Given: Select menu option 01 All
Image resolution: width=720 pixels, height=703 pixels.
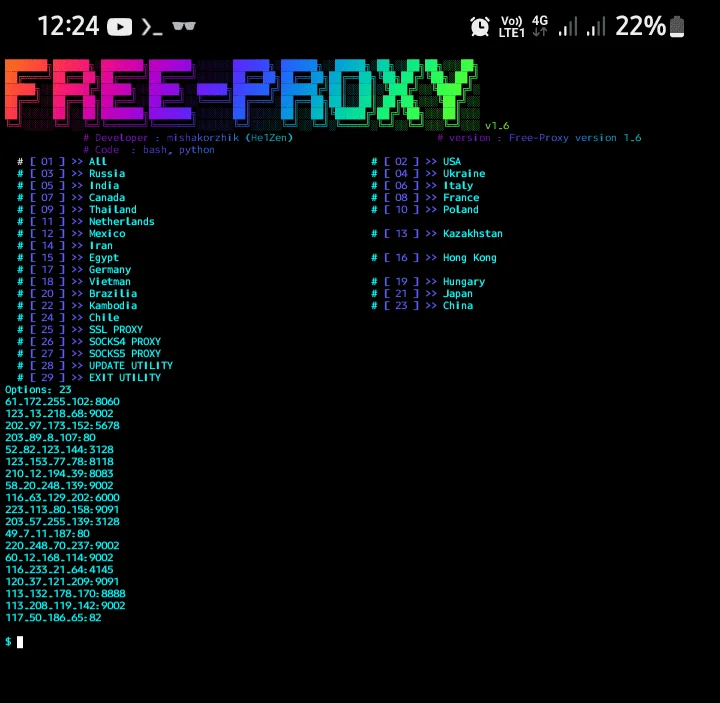Looking at the screenshot, I should tap(62, 162).
